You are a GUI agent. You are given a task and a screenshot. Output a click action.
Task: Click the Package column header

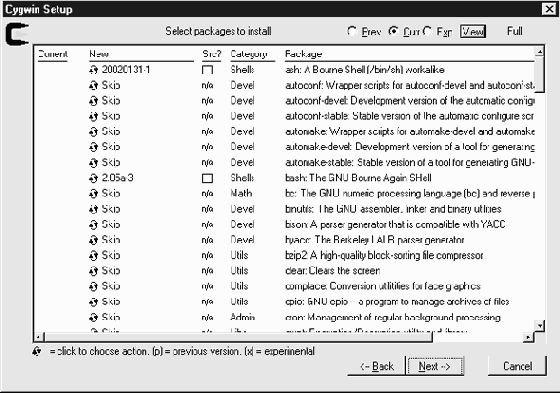coord(304,54)
